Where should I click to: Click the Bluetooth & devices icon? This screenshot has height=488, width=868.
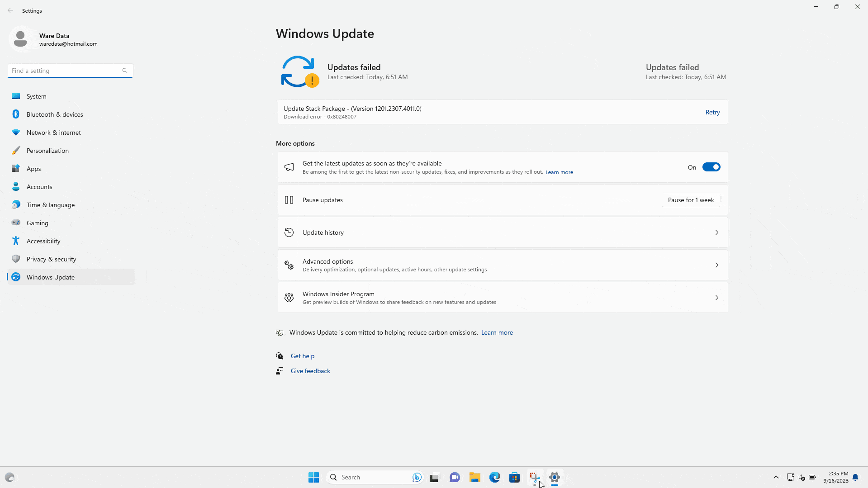point(16,114)
